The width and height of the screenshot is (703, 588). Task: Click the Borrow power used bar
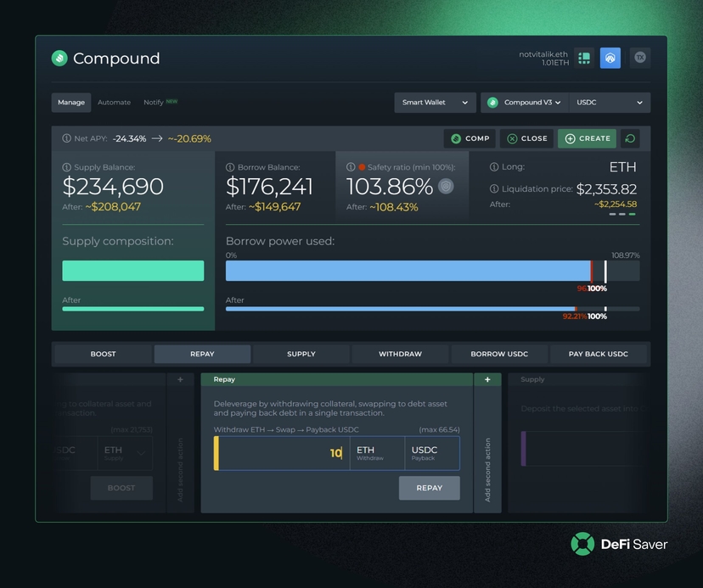tap(432, 271)
